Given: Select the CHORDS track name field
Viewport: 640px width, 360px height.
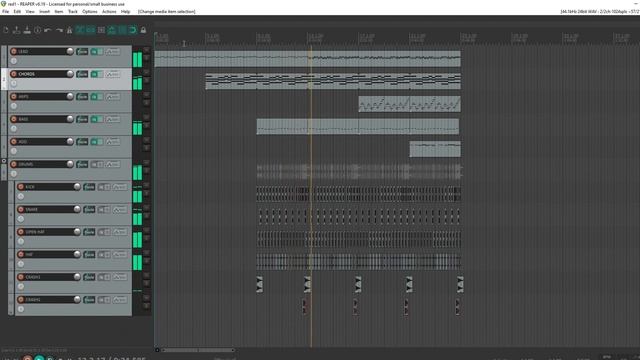Looking at the screenshot, I should [x=41, y=74].
